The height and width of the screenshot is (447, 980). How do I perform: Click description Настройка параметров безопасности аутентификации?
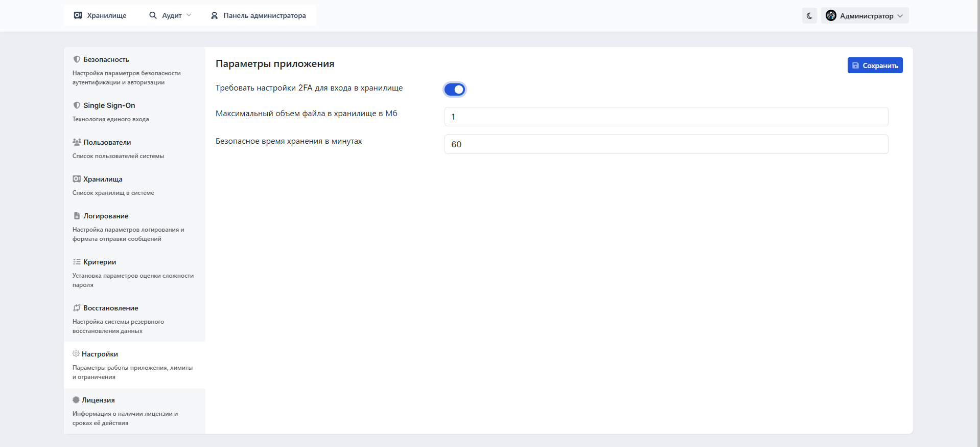point(127,78)
